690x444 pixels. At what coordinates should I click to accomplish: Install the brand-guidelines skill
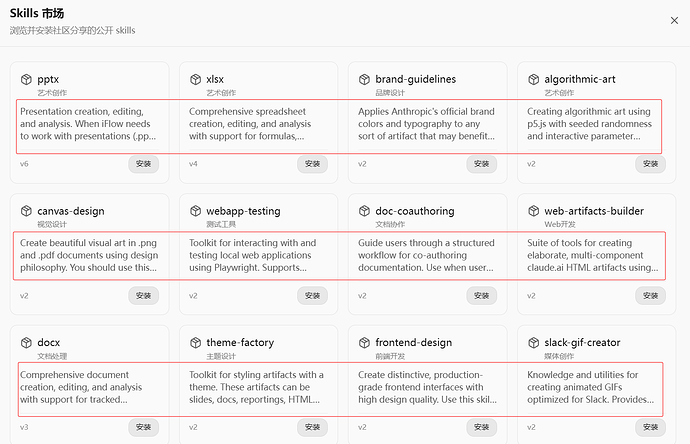[x=481, y=164]
